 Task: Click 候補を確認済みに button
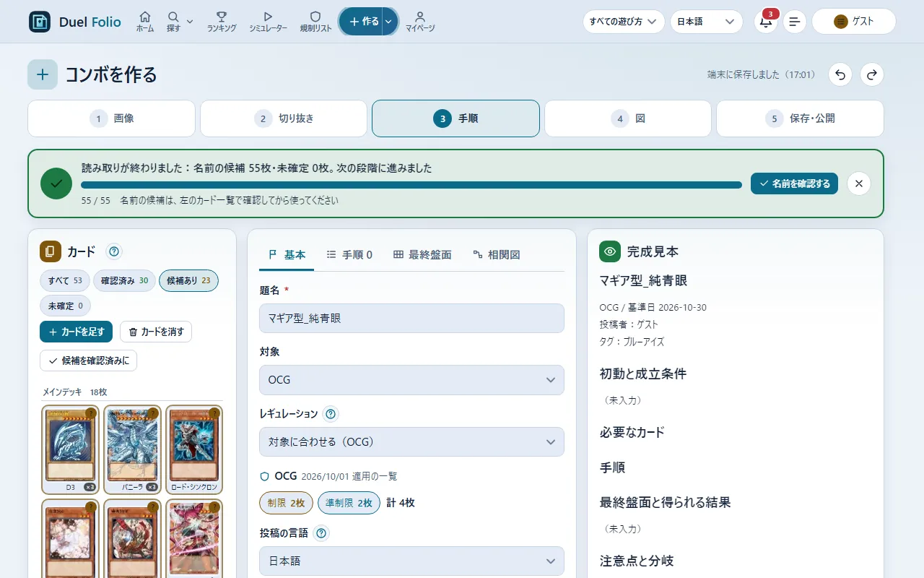[88, 361]
